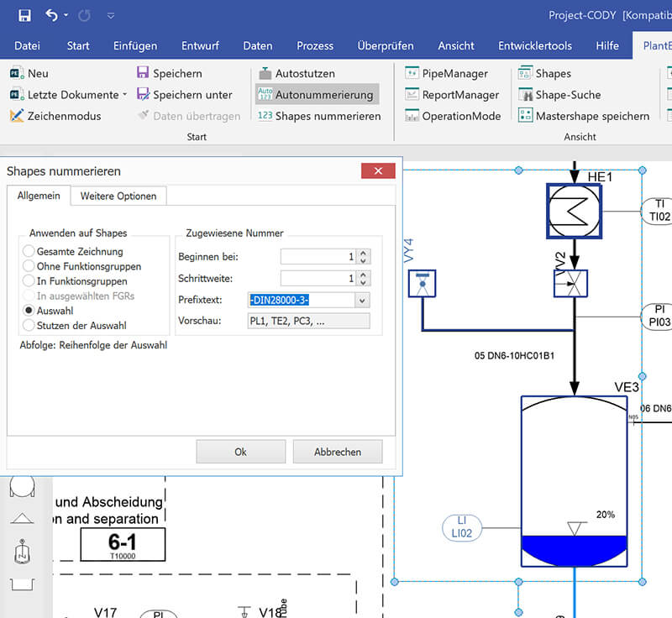672x618 pixels.
Task: Open the Shape-Suche binoculars tool
Action: (559, 95)
